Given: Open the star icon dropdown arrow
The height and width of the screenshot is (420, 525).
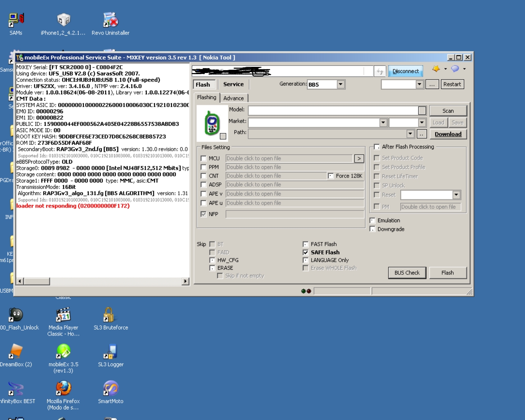Looking at the screenshot, I should pyautogui.click(x=445, y=69).
